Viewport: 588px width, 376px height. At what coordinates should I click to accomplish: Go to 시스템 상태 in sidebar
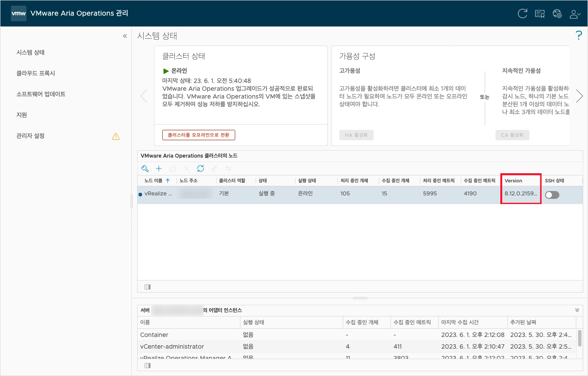click(31, 53)
